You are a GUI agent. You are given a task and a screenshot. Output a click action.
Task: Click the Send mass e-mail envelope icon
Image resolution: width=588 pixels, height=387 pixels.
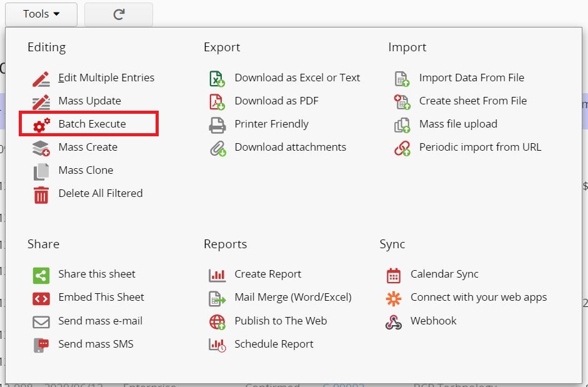[x=41, y=321]
